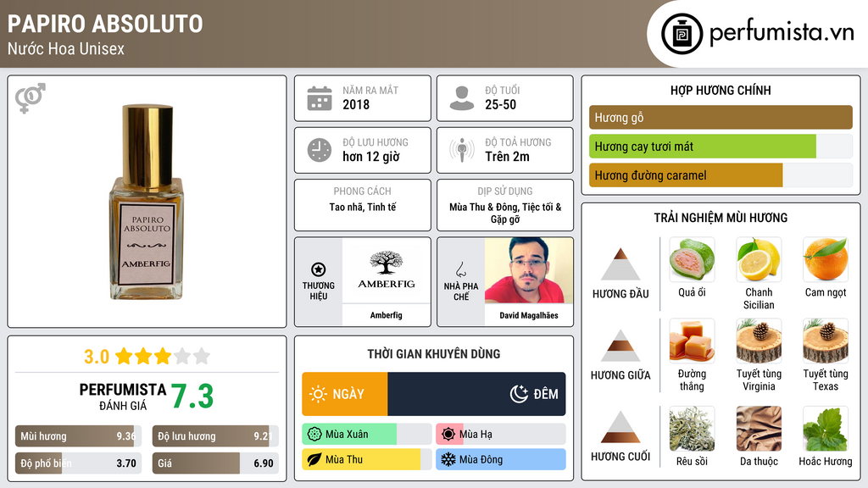Click the longevity value hơn 12 giờ

coord(371,157)
